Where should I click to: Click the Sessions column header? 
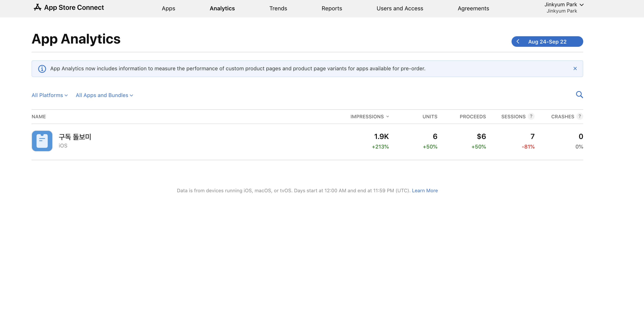point(513,116)
